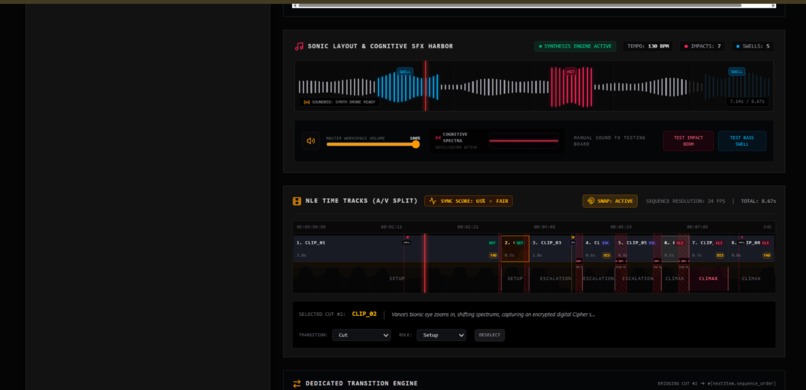The height and width of the screenshot is (390, 806).
Task: Click the Cognitive Spectra oscilloscope bar
Action: (x=524, y=141)
